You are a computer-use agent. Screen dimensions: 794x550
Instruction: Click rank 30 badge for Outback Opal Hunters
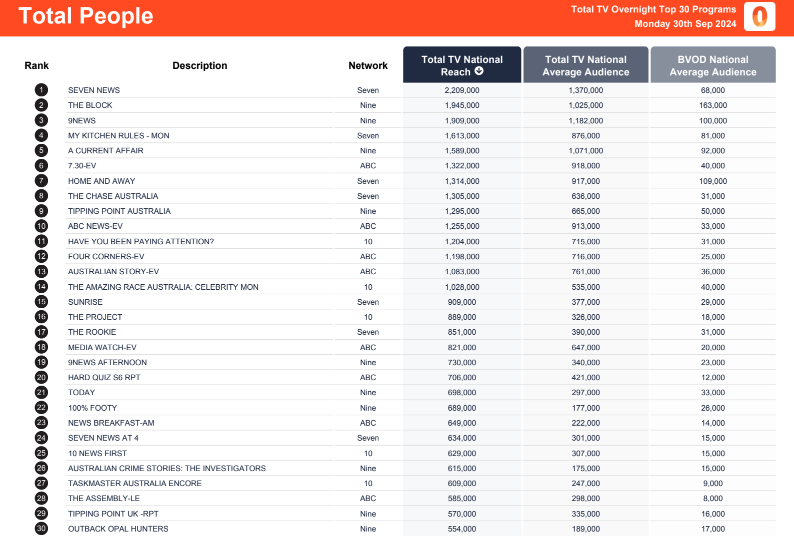coord(41,529)
